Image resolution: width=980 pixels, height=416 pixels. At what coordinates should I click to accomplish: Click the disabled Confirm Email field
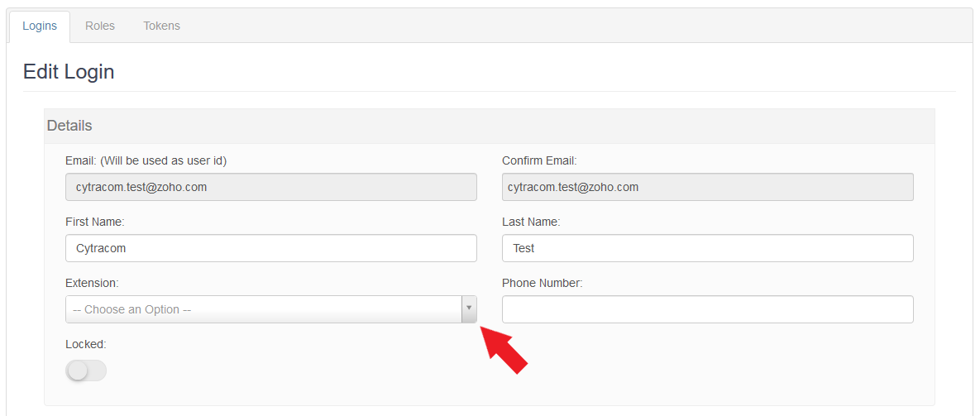[x=707, y=187]
